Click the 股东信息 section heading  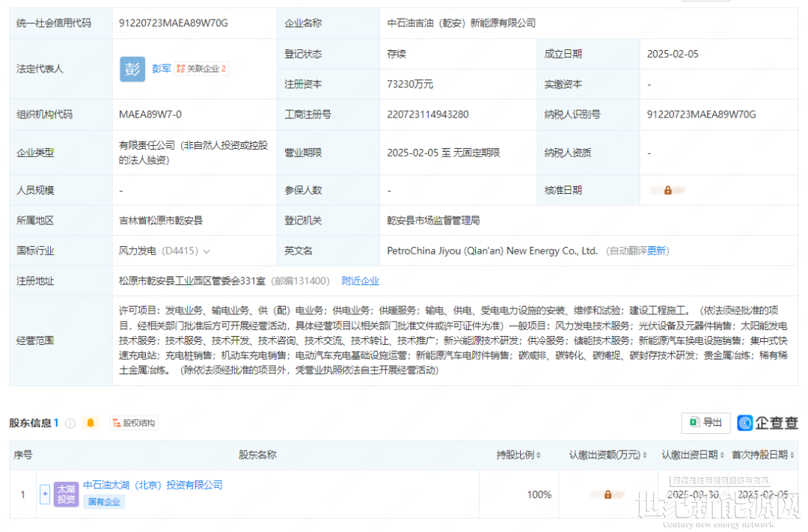pyautogui.click(x=30, y=424)
